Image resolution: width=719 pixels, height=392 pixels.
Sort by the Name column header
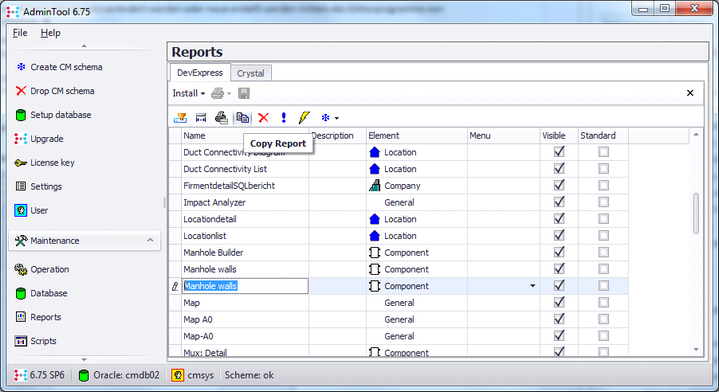pos(245,136)
